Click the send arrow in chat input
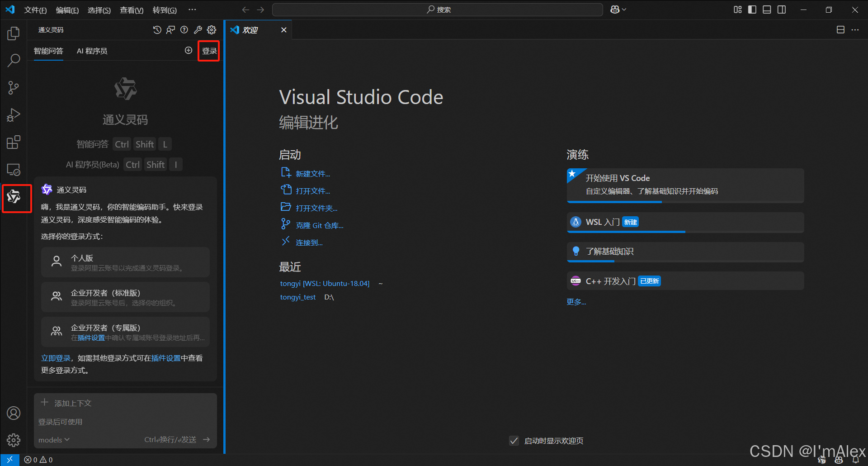Viewport: 868px width, 466px height. (207, 439)
